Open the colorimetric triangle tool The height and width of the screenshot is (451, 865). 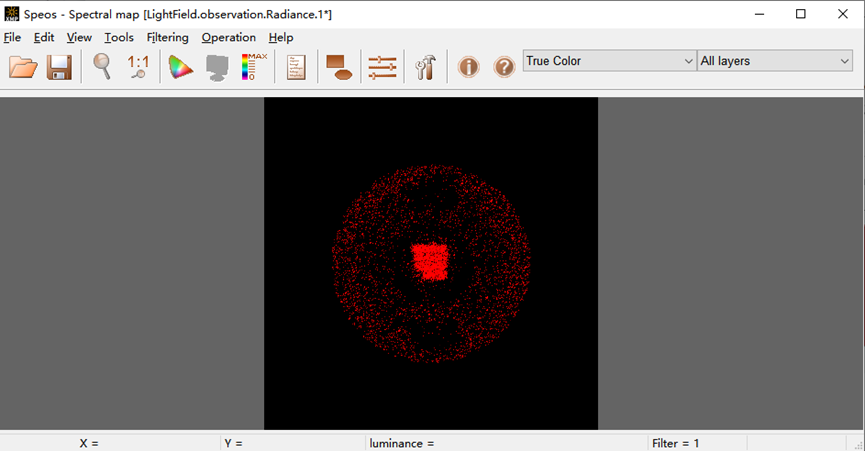tap(180, 67)
